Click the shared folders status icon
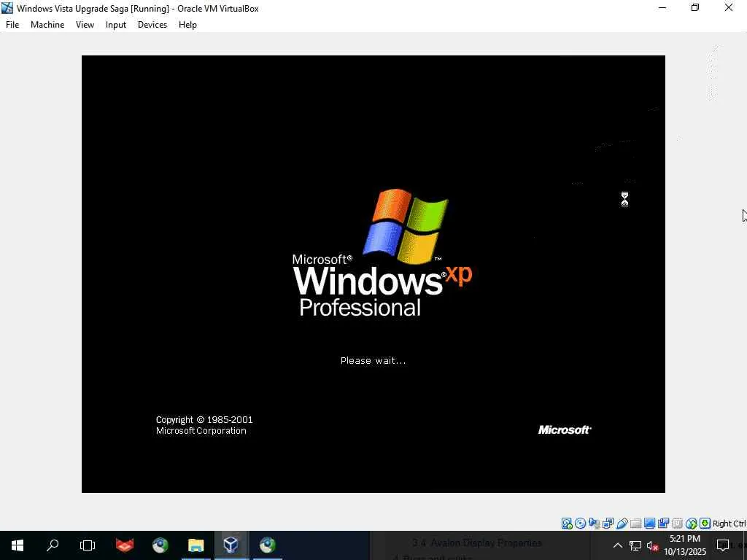 635,524
